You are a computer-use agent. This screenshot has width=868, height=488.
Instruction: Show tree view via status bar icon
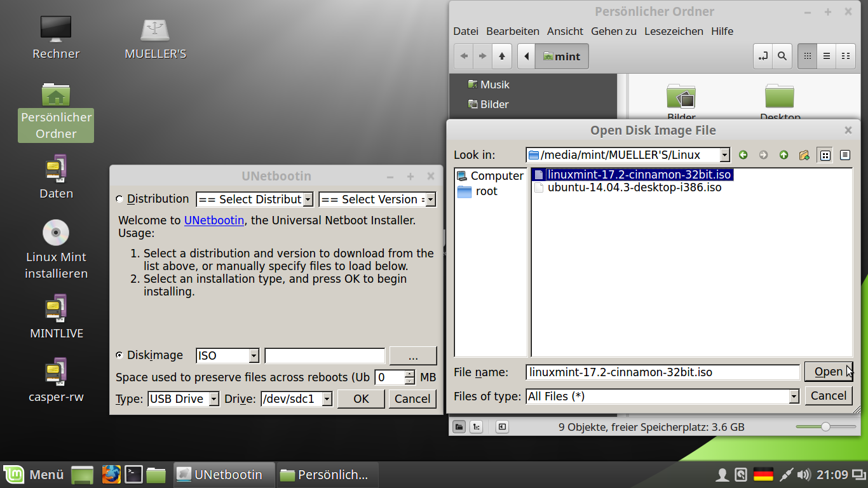475,427
